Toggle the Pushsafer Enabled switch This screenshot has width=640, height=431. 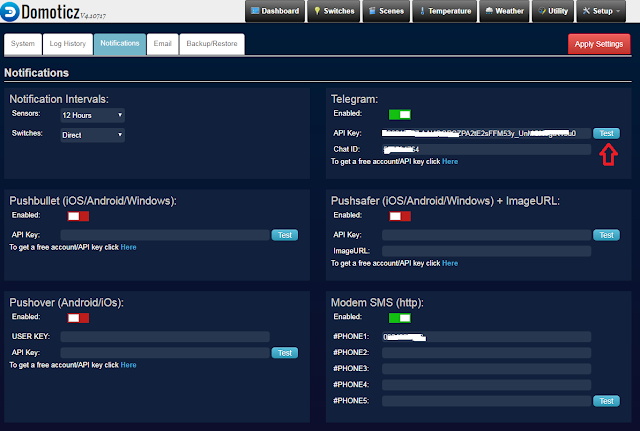[400, 216]
